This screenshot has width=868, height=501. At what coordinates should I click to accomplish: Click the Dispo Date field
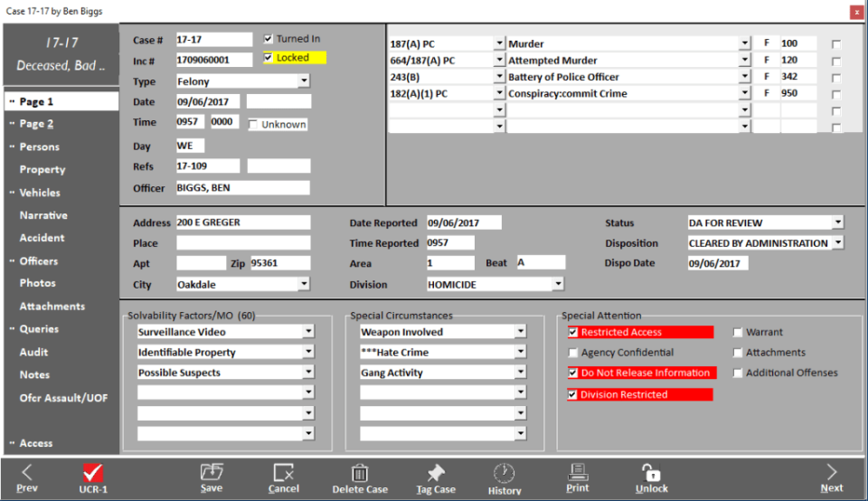coord(717,263)
